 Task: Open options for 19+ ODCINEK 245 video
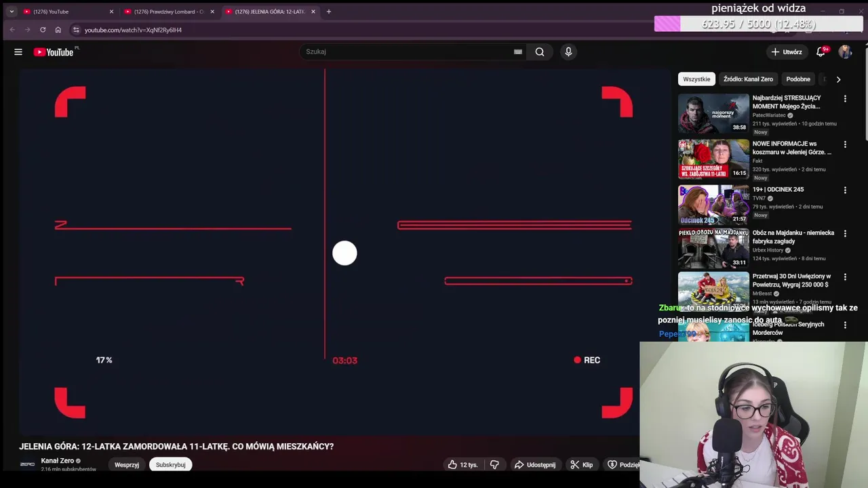point(845,190)
